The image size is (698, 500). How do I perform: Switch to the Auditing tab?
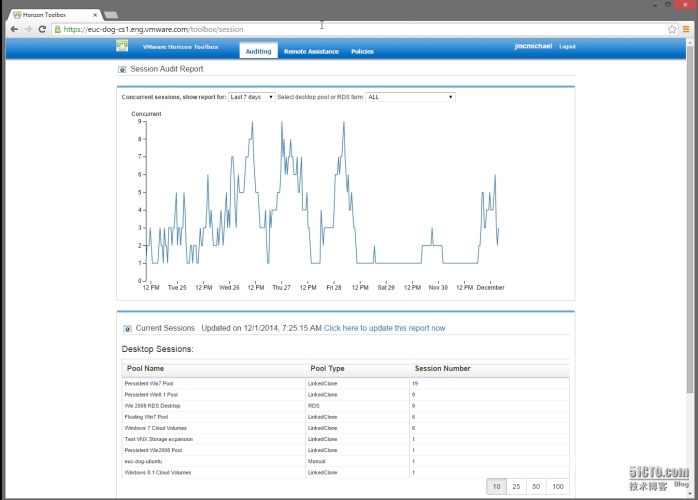[259, 51]
